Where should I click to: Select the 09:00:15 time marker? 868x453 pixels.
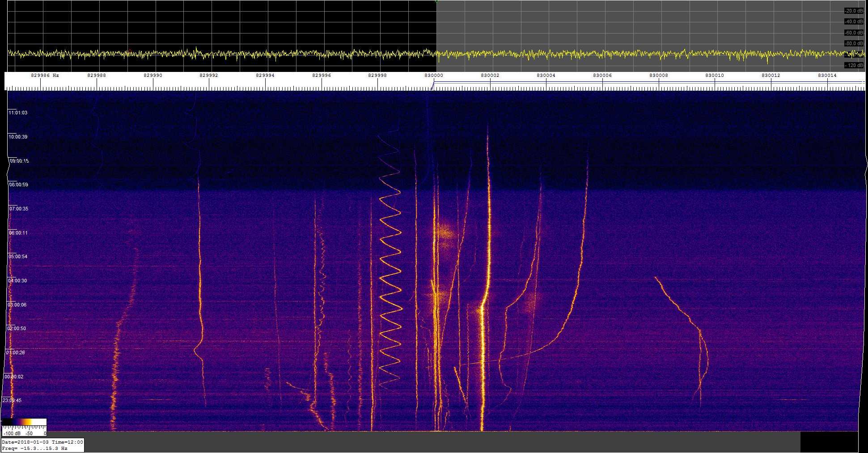(19, 161)
